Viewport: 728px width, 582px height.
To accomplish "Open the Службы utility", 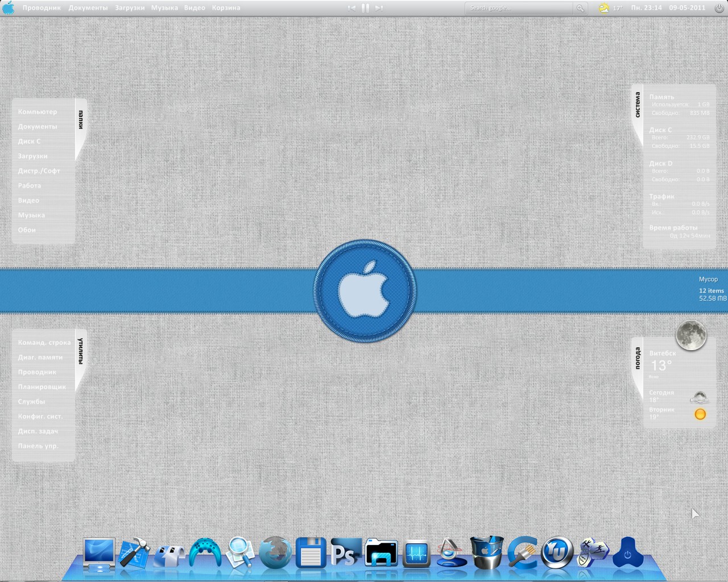I will pyautogui.click(x=31, y=402).
